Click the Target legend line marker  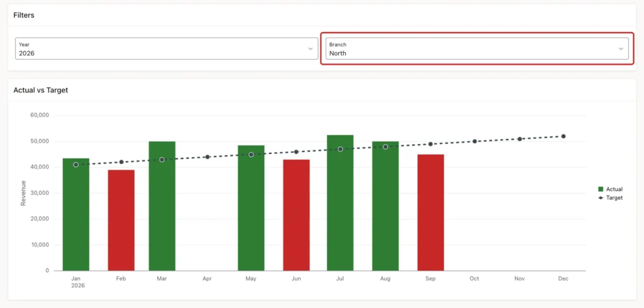click(601, 198)
